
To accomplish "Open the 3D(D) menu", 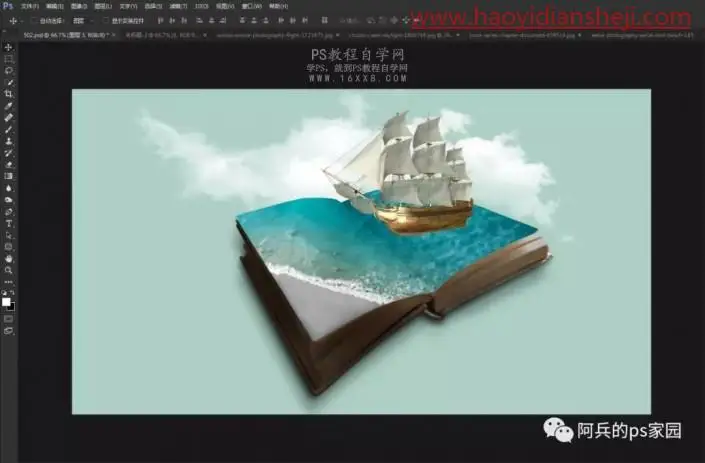I will (x=201, y=6).
